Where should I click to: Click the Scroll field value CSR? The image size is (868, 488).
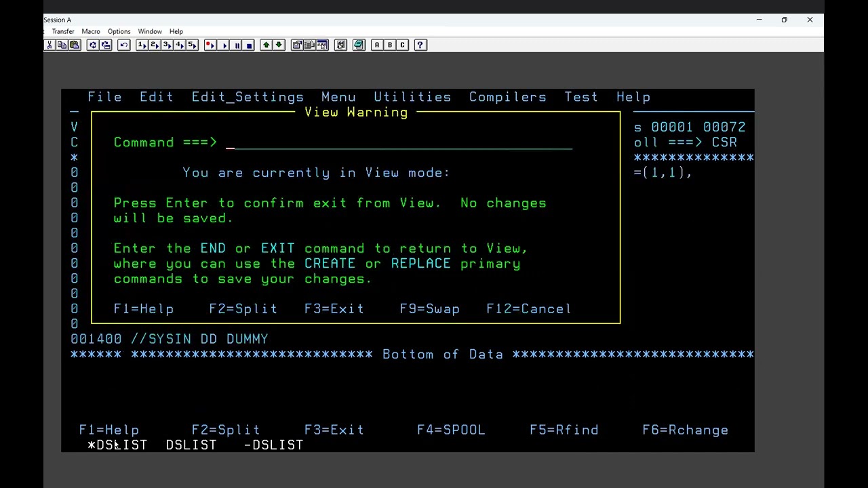pyautogui.click(x=724, y=142)
